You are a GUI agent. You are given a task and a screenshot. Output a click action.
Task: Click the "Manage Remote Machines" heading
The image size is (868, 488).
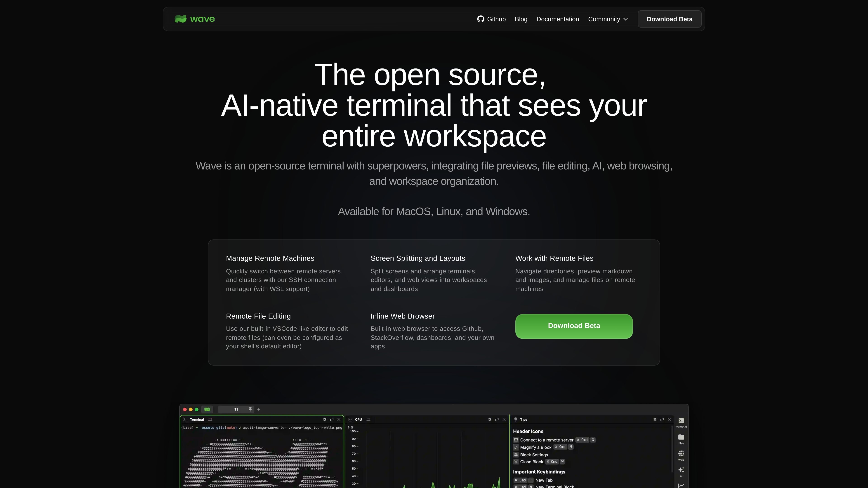tap(270, 258)
